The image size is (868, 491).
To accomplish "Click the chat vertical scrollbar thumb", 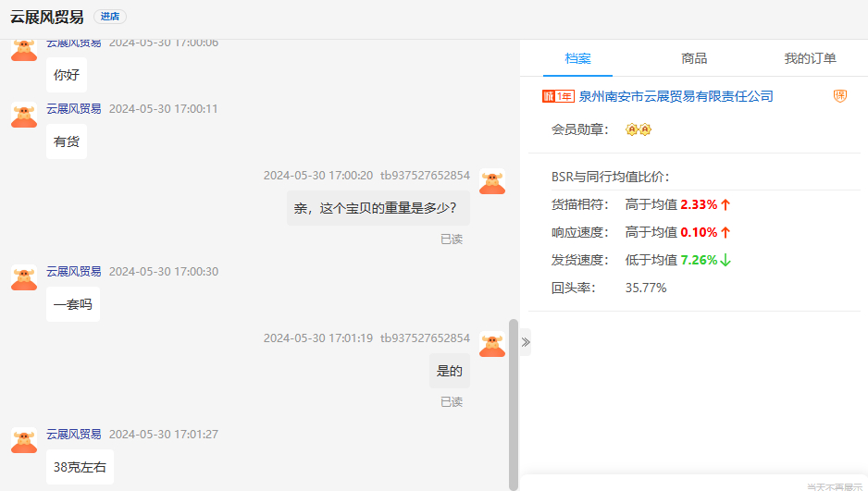I will [x=514, y=402].
